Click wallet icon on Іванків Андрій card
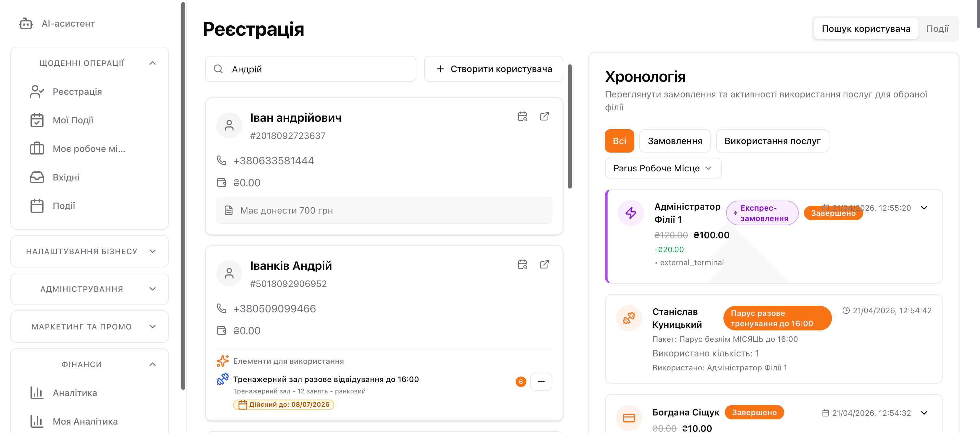This screenshot has height=433, width=980. (221, 330)
